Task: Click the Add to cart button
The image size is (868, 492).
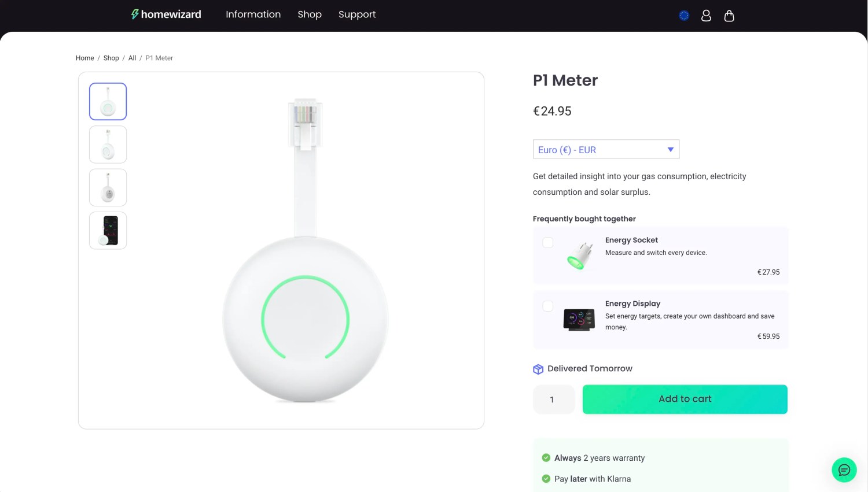Action: coord(685,399)
